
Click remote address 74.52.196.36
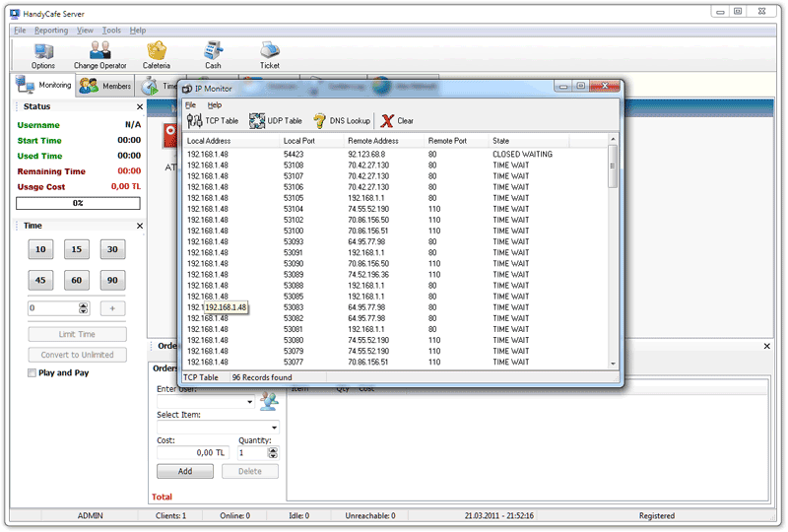(368, 275)
